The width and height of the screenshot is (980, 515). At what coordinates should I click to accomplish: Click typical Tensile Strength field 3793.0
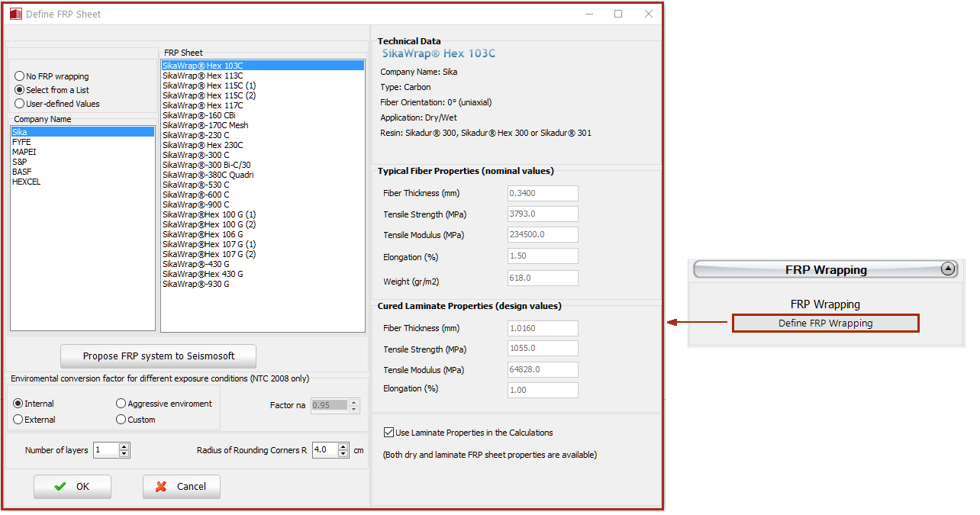pyautogui.click(x=543, y=214)
